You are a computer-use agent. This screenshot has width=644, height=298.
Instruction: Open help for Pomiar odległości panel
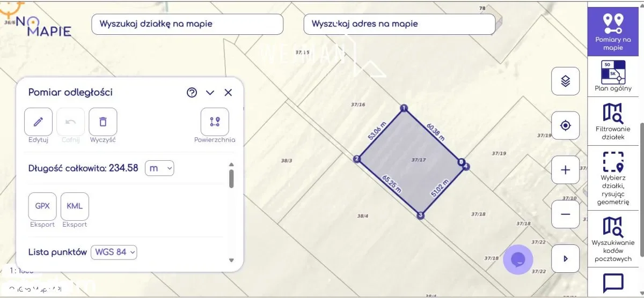click(x=192, y=93)
